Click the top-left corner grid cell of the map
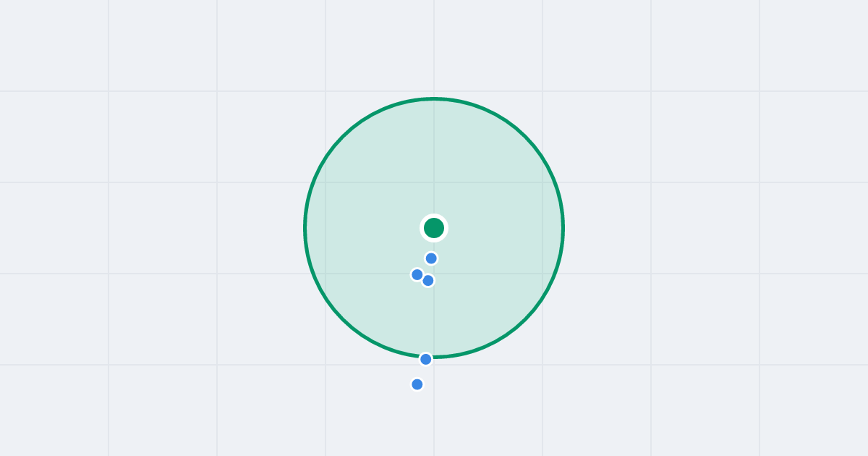The image size is (868, 456). 54,46
